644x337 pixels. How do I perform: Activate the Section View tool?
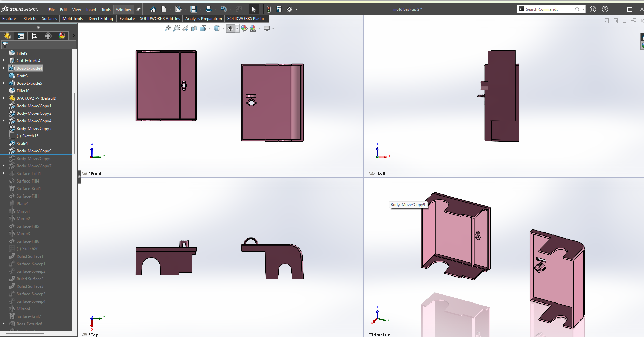point(194,29)
